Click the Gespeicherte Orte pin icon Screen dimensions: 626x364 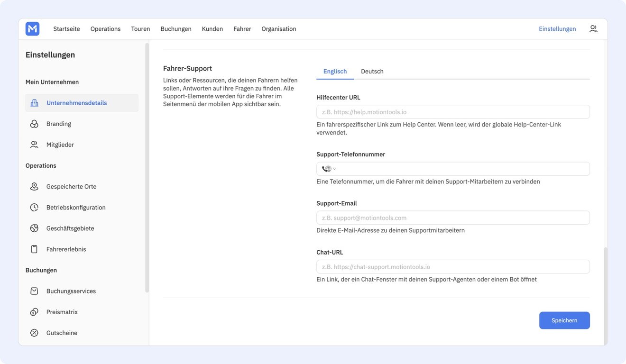[34, 186]
